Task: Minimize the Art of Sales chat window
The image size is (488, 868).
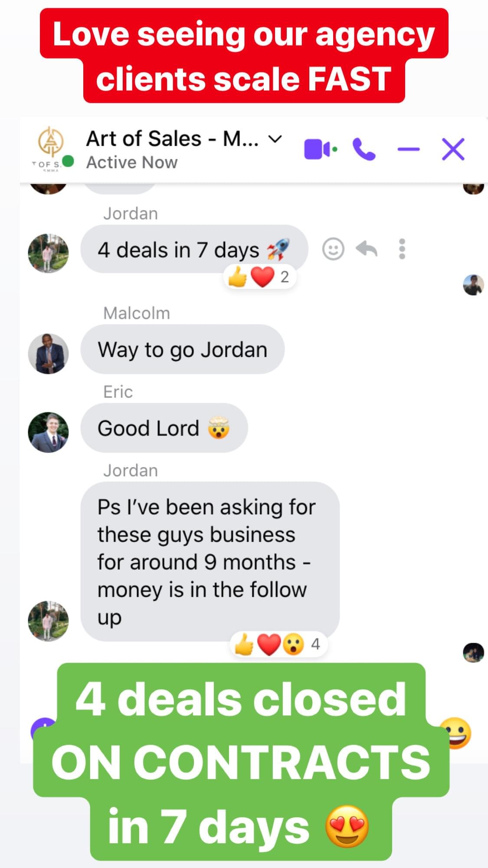Action: click(409, 149)
